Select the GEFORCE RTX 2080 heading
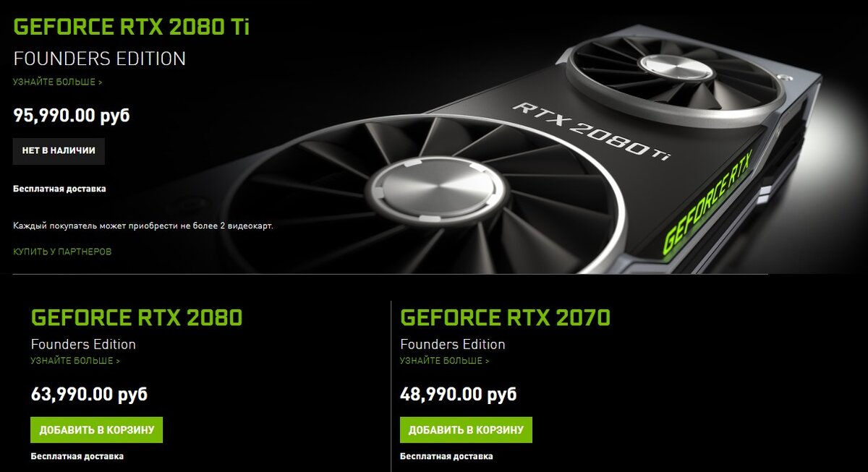Viewport: 868px width, 472px height. [137, 317]
